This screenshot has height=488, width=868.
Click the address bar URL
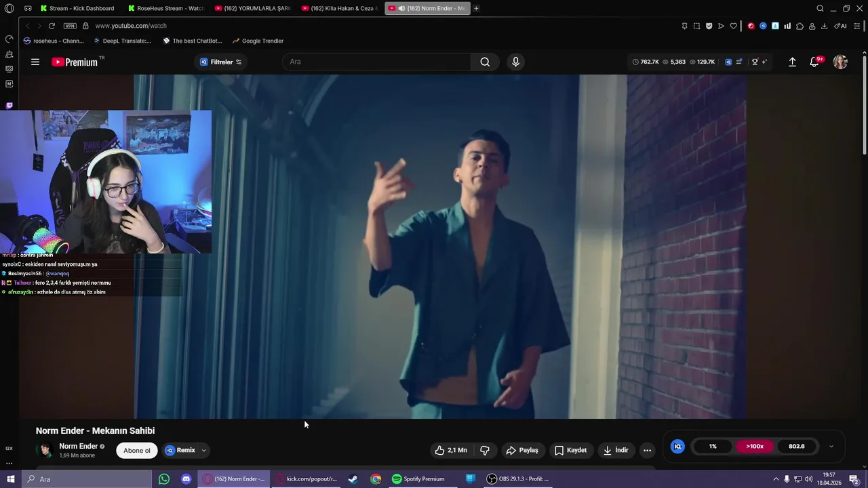(131, 26)
